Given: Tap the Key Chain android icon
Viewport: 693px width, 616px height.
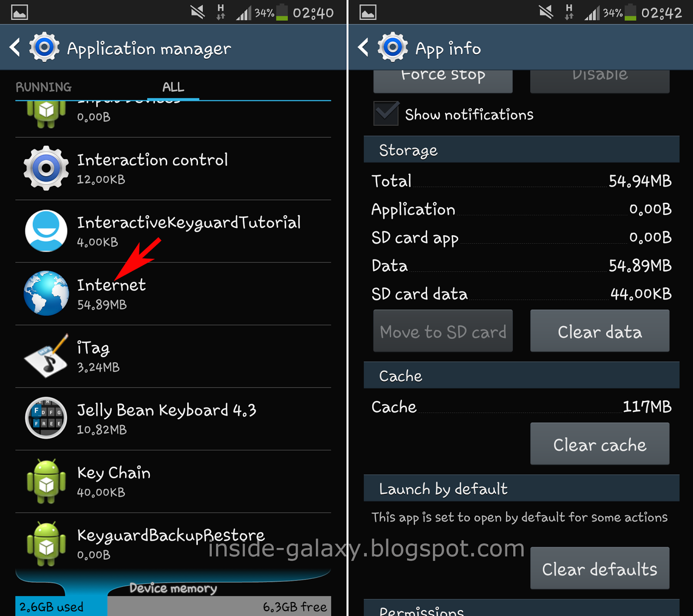Looking at the screenshot, I should tap(46, 481).
